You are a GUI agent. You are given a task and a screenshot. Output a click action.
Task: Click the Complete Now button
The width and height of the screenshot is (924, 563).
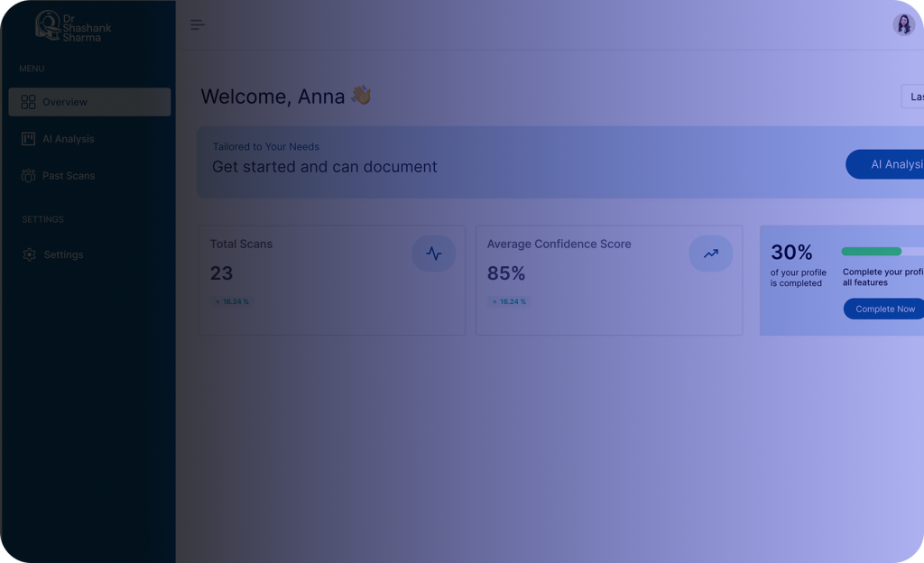883,309
